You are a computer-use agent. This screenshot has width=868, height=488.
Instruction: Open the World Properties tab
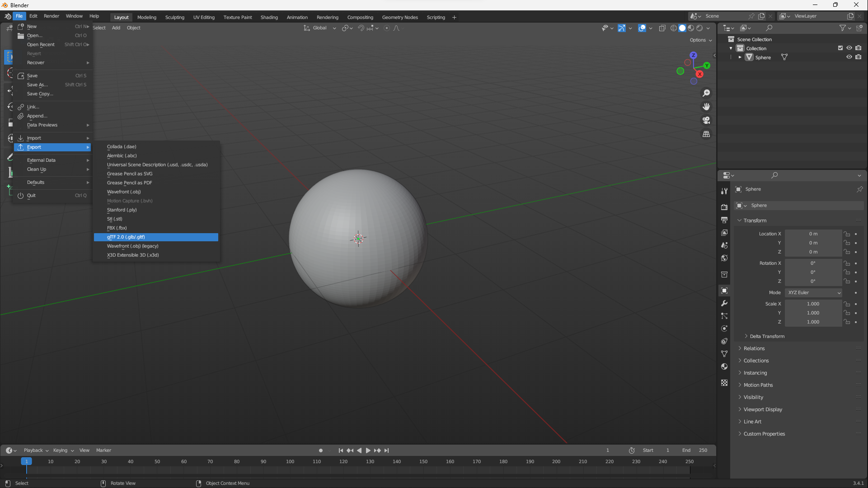click(x=725, y=258)
